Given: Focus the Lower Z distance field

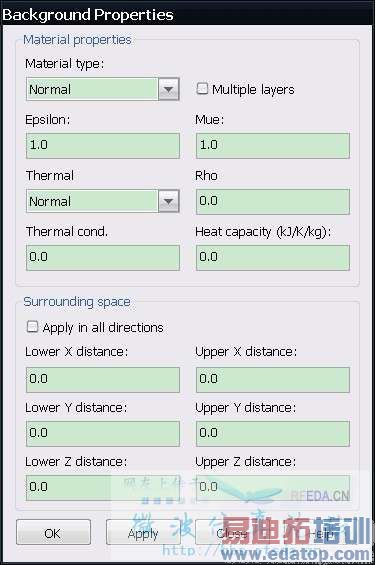Looking at the screenshot, I should pos(103,488).
